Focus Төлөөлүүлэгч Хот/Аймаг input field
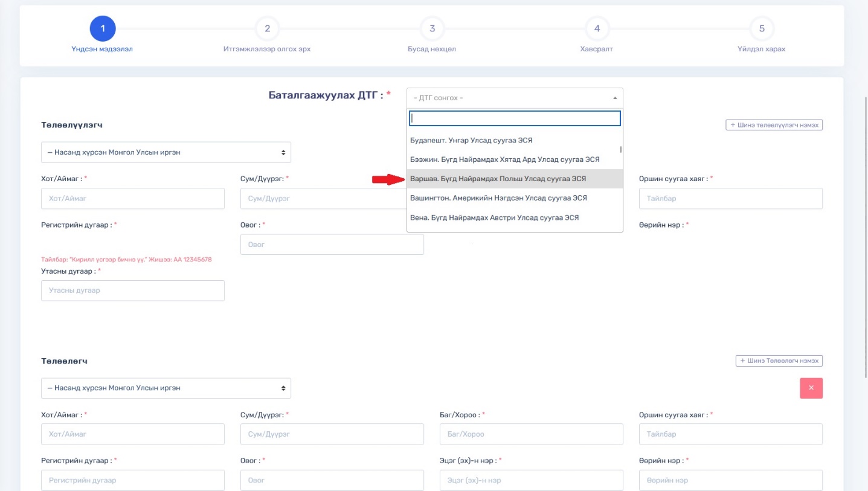This screenshot has height=491, width=868. point(133,199)
